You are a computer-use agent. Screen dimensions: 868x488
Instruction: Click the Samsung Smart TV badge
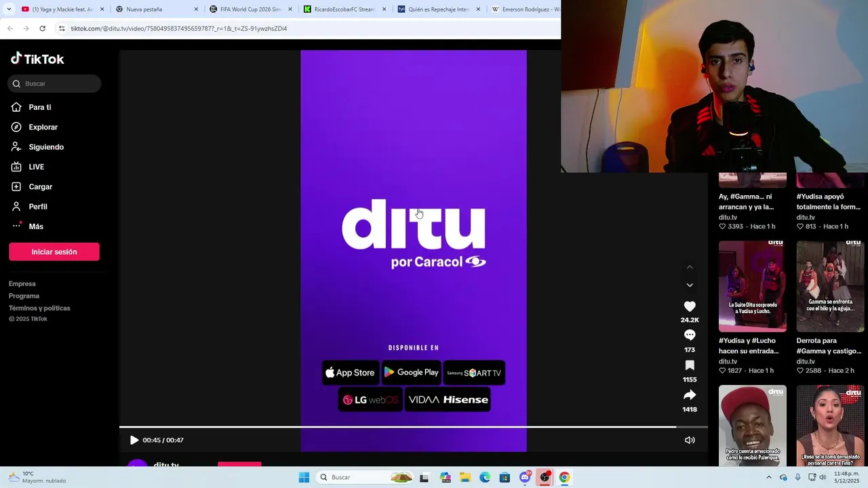tap(474, 373)
